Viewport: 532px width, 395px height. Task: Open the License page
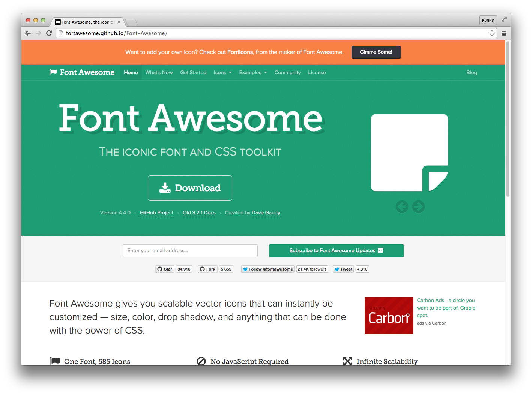317,73
